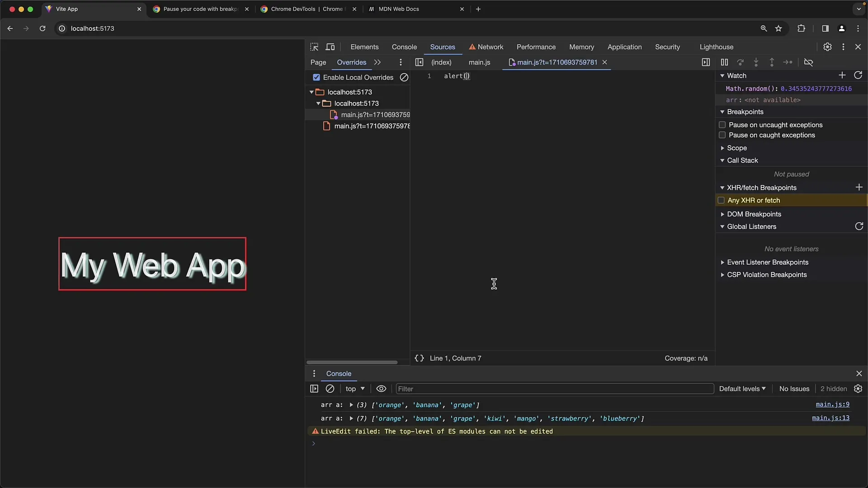Expand CSP Violation Breakpoints section
Screen dimensions: 868x488
[x=722, y=275]
